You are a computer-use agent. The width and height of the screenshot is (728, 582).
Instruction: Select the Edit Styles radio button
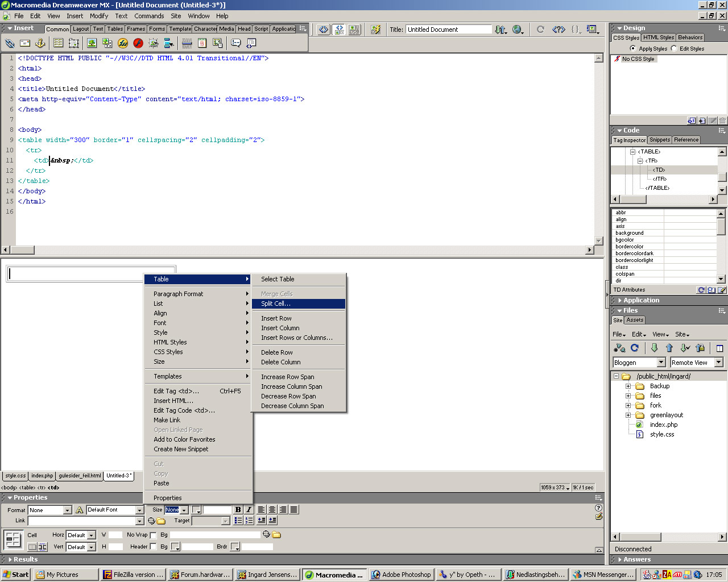coord(674,48)
